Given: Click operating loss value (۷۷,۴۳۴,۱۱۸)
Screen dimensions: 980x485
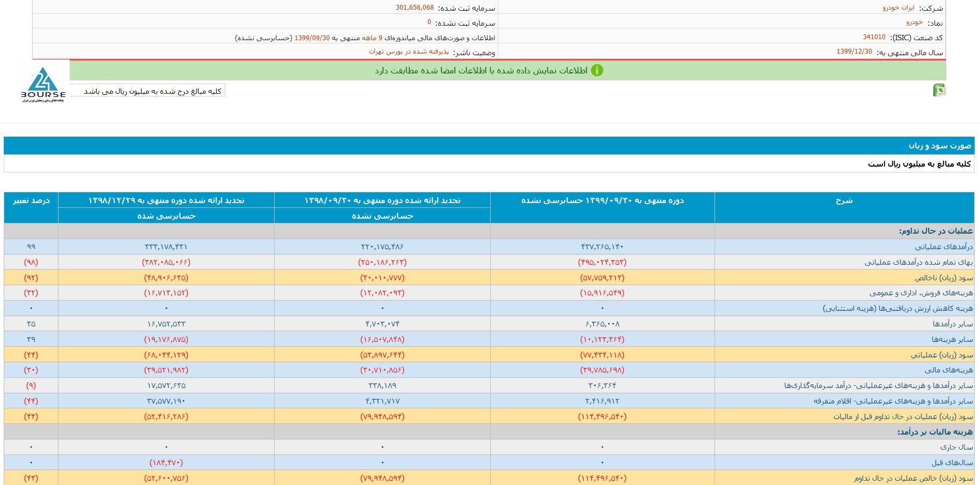Looking at the screenshot, I should pos(602,355).
